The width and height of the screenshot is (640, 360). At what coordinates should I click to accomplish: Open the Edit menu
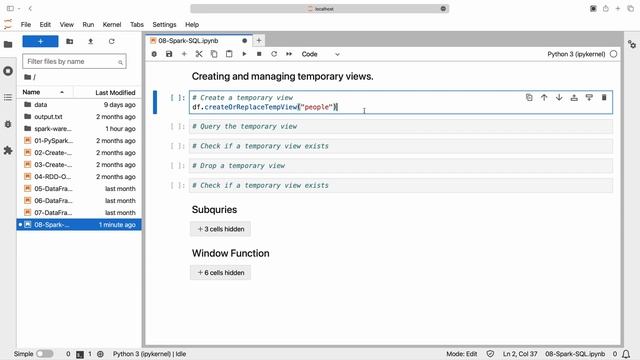tap(45, 24)
